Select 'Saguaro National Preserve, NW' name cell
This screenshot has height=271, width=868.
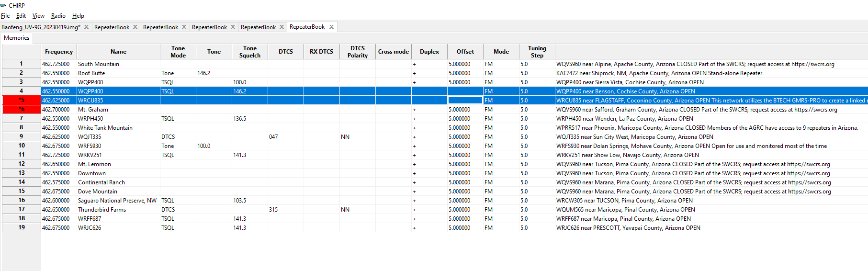118,200
